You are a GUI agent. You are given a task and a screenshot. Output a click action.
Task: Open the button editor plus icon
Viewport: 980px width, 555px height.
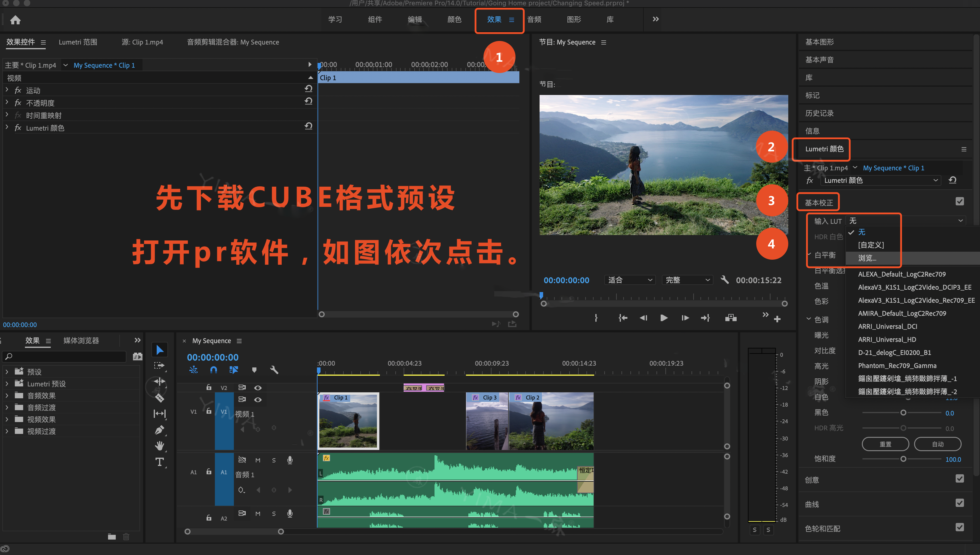(777, 319)
